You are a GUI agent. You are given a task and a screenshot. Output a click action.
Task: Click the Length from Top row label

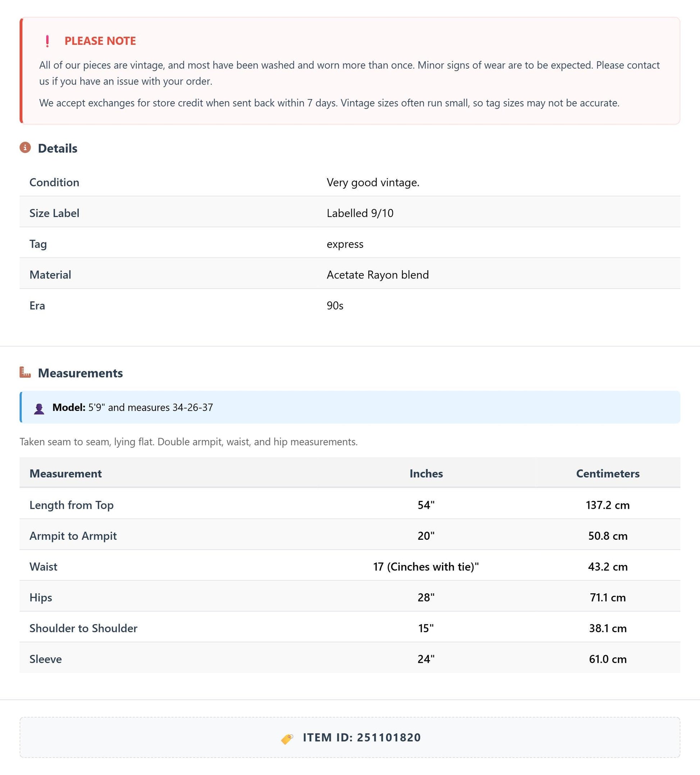point(72,505)
